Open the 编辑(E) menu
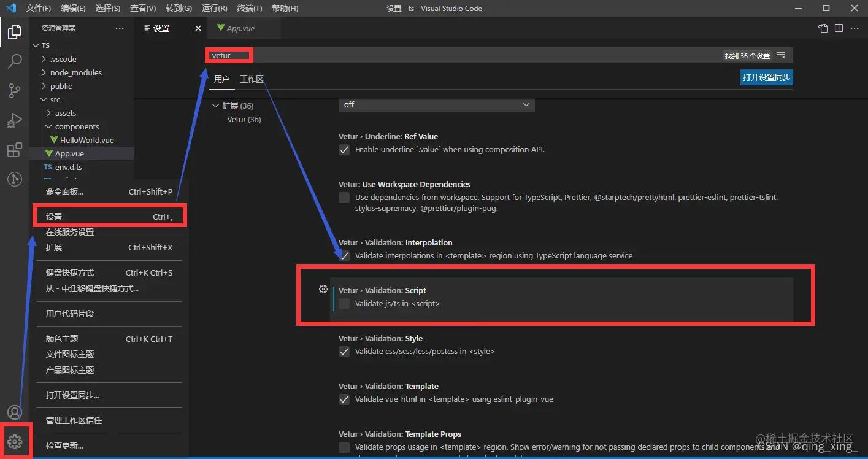 tap(73, 9)
